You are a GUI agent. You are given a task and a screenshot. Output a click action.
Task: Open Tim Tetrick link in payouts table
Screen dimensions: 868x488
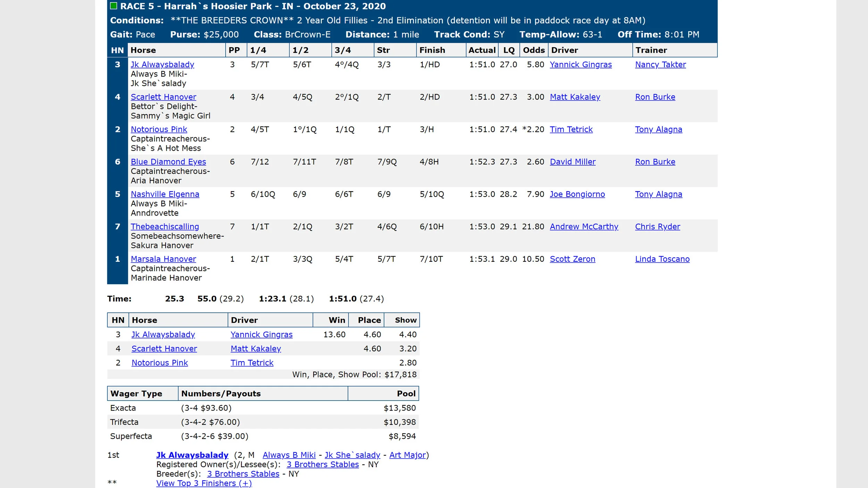pyautogui.click(x=252, y=363)
